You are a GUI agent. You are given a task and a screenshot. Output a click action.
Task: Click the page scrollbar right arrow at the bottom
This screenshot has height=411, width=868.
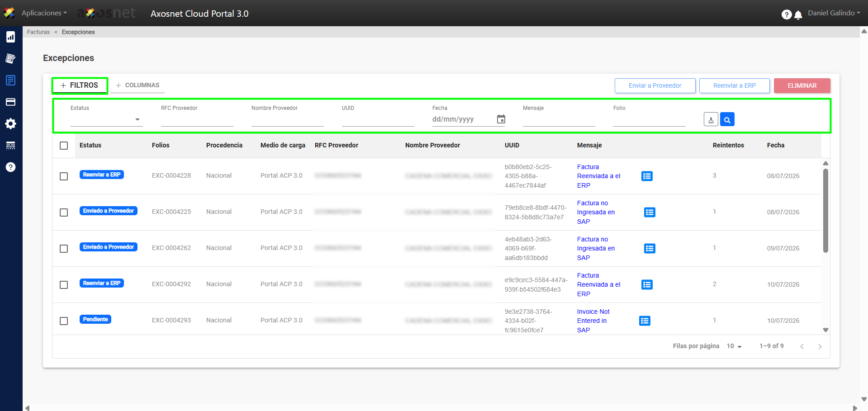point(854,408)
